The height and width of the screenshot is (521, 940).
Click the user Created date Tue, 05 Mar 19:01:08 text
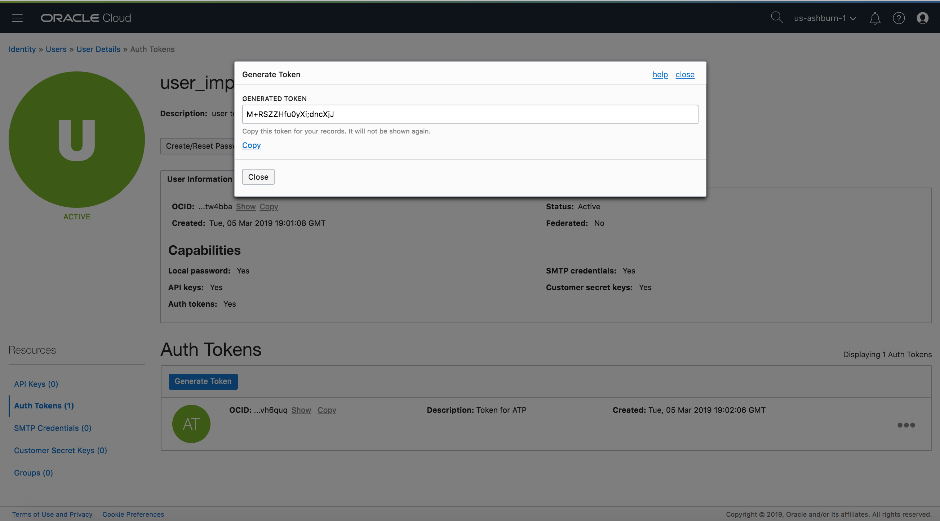[249, 223]
